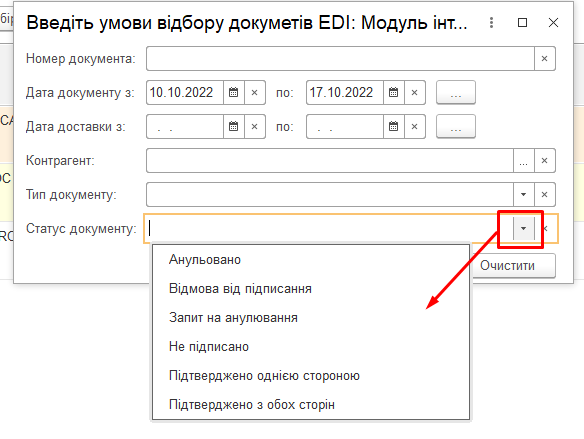Focus the Контрагент input field
This screenshot has height=439, width=584.
(330, 160)
